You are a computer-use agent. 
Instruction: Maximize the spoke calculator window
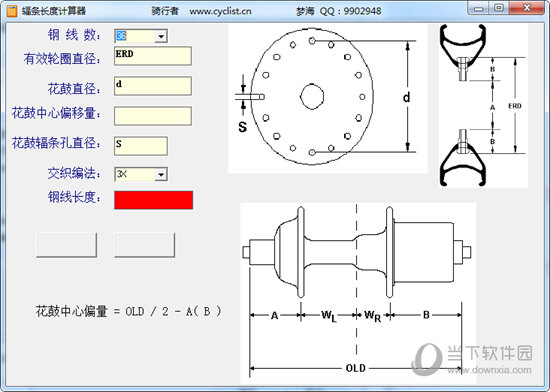click(x=498, y=8)
